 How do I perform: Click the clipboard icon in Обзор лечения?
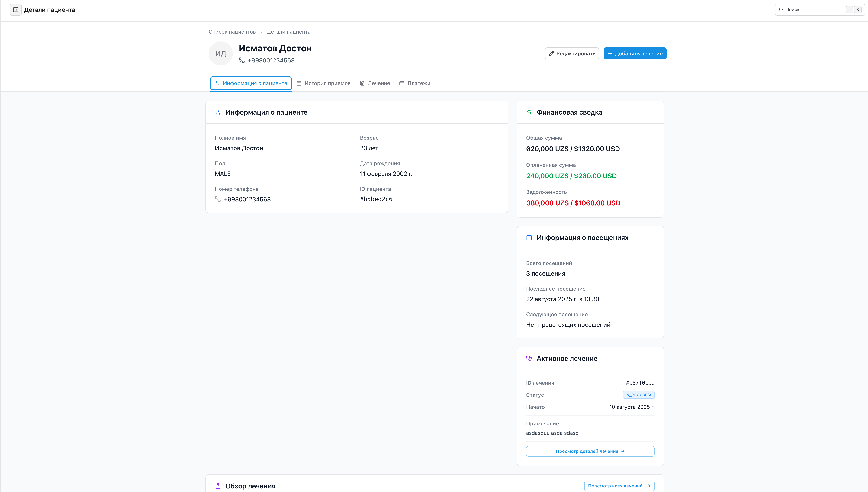218,486
